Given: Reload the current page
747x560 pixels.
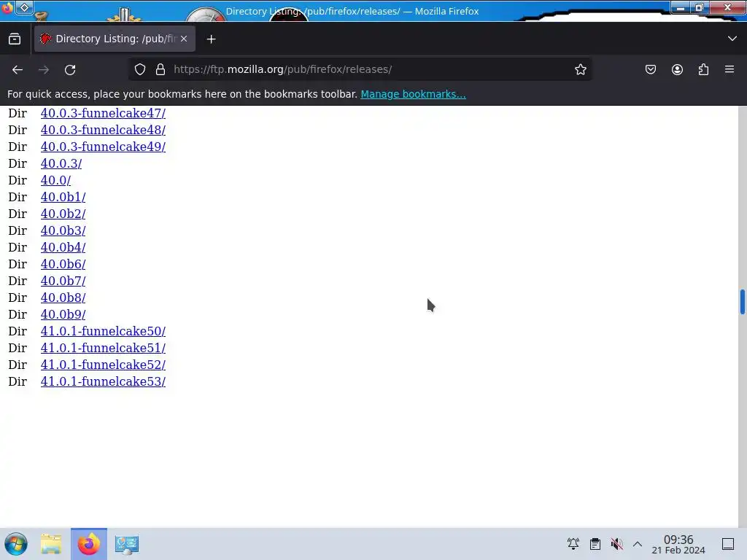Looking at the screenshot, I should click(x=70, y=69).
